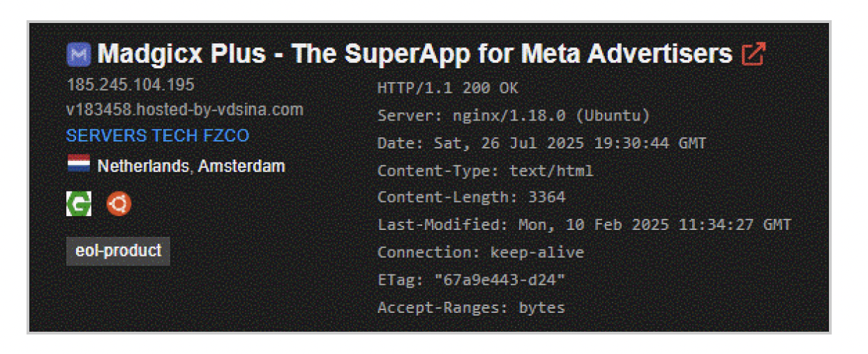This screenshot has width=868, height=354.
Task: Click the HTTP/1.1 200 OK status line
Action: [x=447, y=88]
